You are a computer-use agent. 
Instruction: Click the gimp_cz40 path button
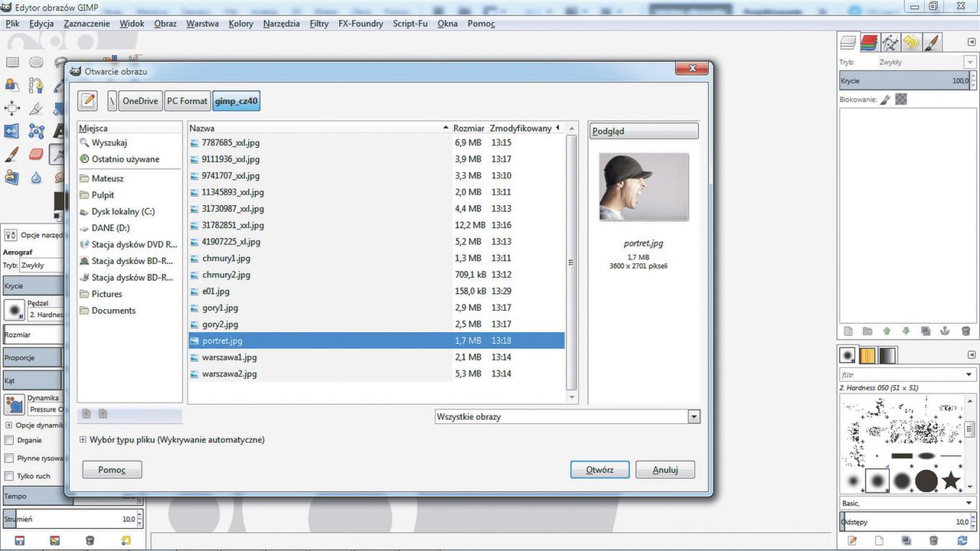[237, 101]
